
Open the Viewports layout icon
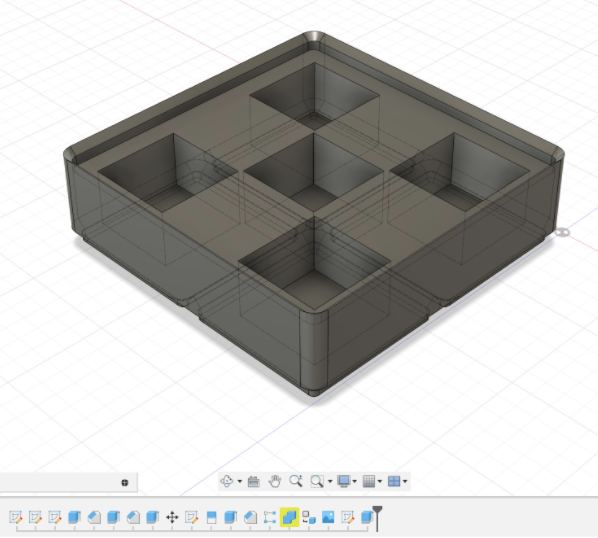tap(394, 481)
